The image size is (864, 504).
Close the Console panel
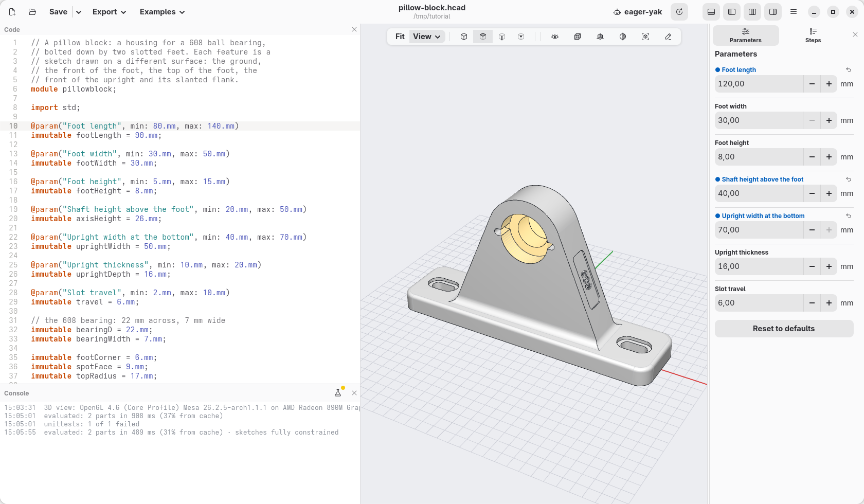(x=354, y=393)
